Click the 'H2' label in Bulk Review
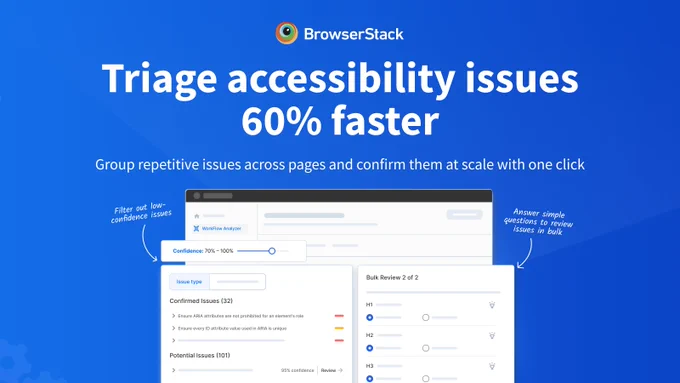Viewport: 680px width, 383px height. [x=369, y=335]
